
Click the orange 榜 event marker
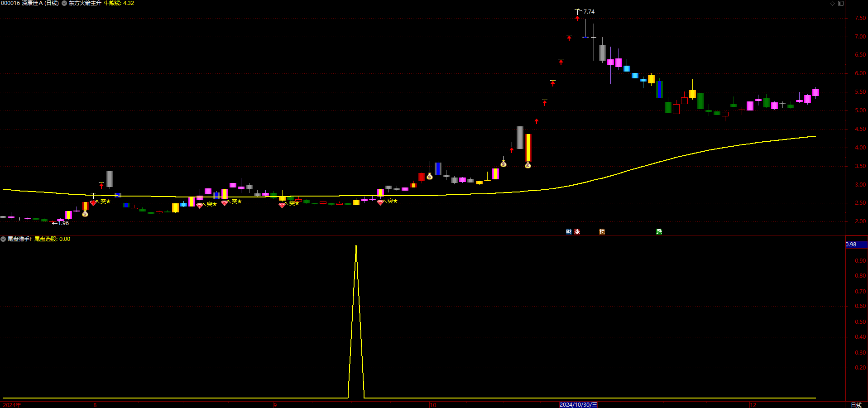[602, 231]
